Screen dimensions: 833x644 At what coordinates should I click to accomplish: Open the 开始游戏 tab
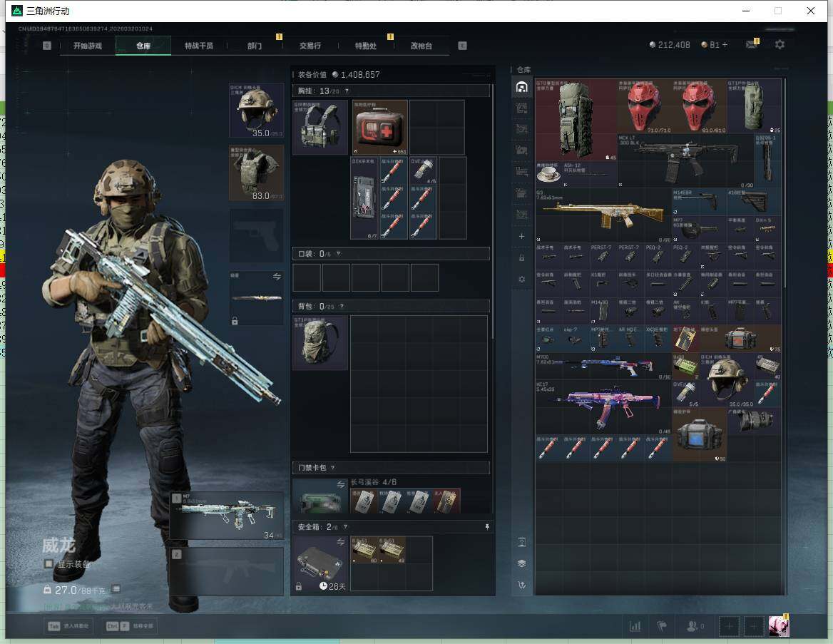88,46
